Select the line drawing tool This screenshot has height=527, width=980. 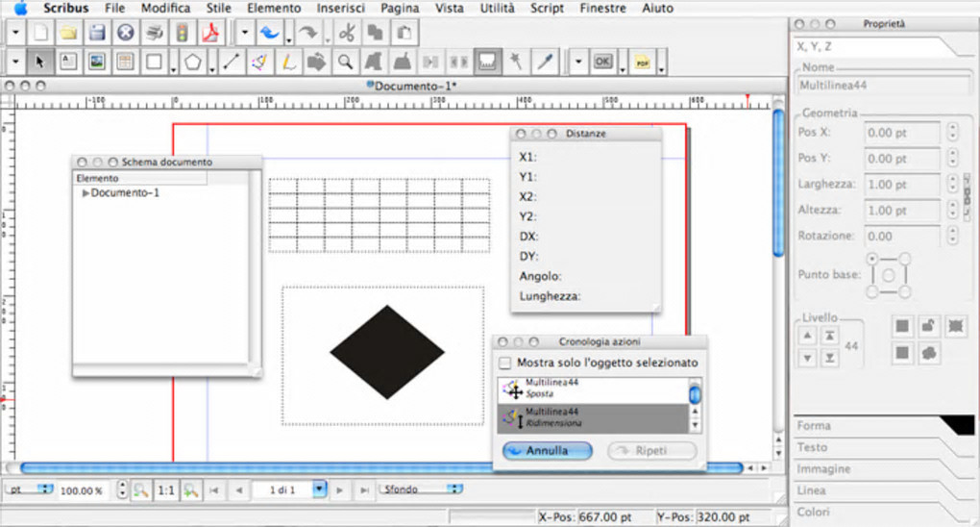click(x=231, y=63)
